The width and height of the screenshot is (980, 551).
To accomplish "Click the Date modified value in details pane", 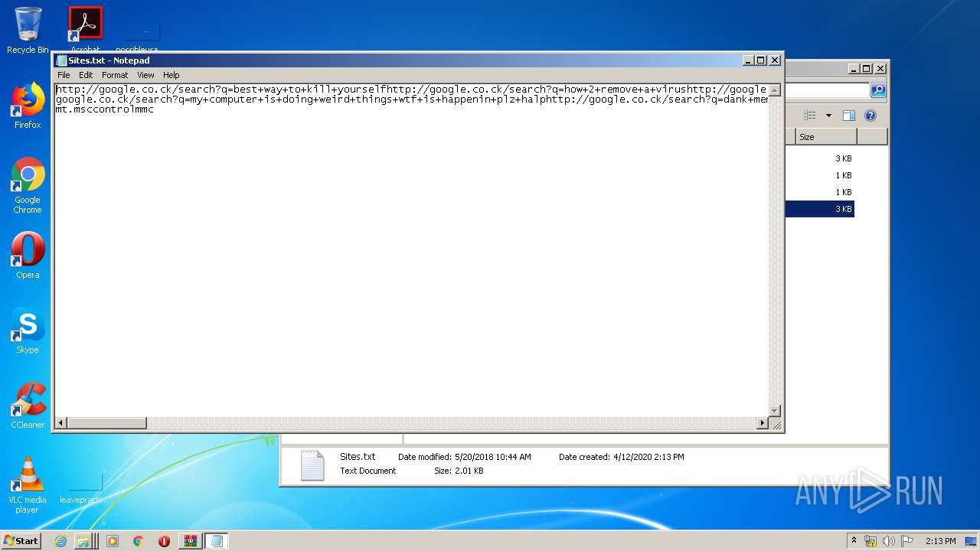I will coord(492,457).
